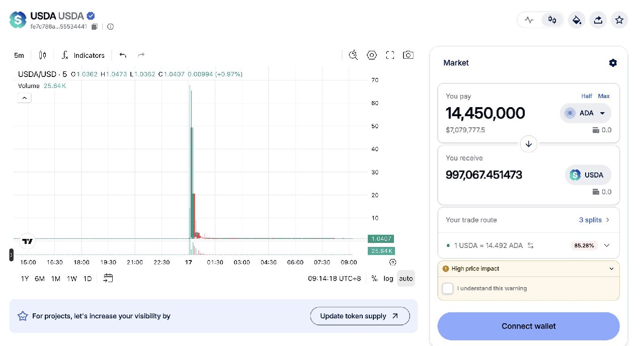Open the Indicators menu

coord(84,55)
